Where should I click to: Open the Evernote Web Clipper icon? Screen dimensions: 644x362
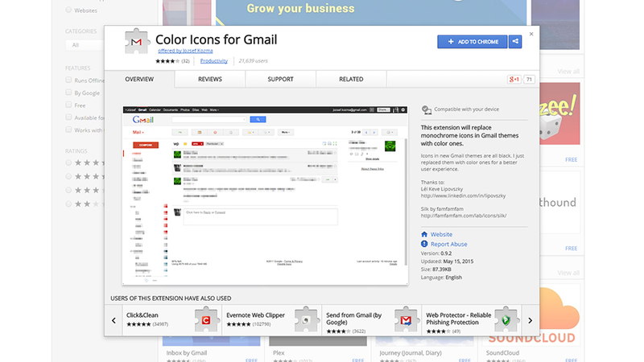pyautogui.click(x=306, y=319)
